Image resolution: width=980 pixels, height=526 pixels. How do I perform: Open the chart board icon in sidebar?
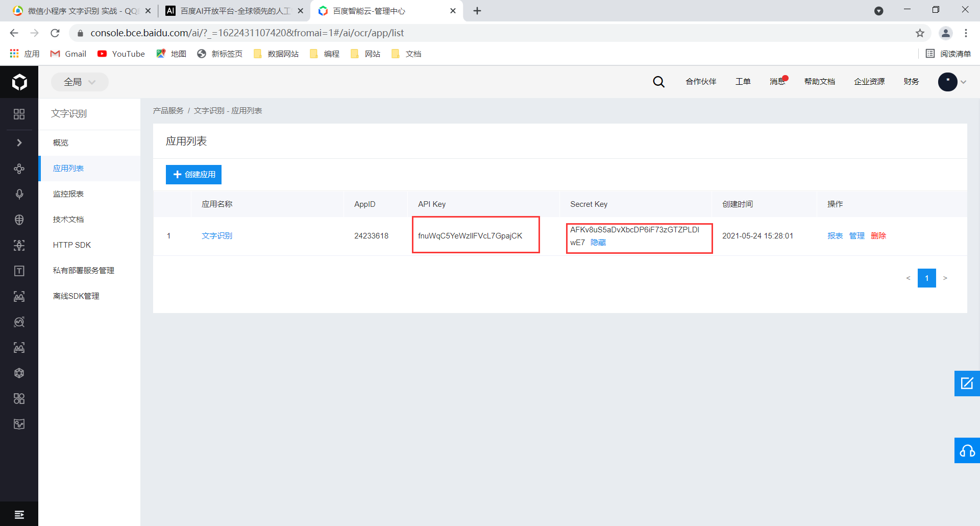(x=19, y=424)
